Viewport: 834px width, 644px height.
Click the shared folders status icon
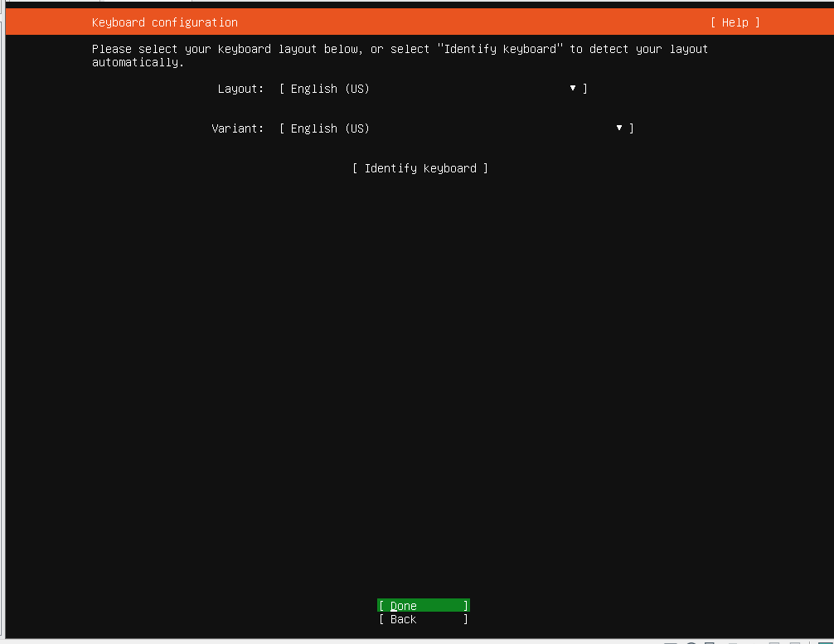click(773, 642)
